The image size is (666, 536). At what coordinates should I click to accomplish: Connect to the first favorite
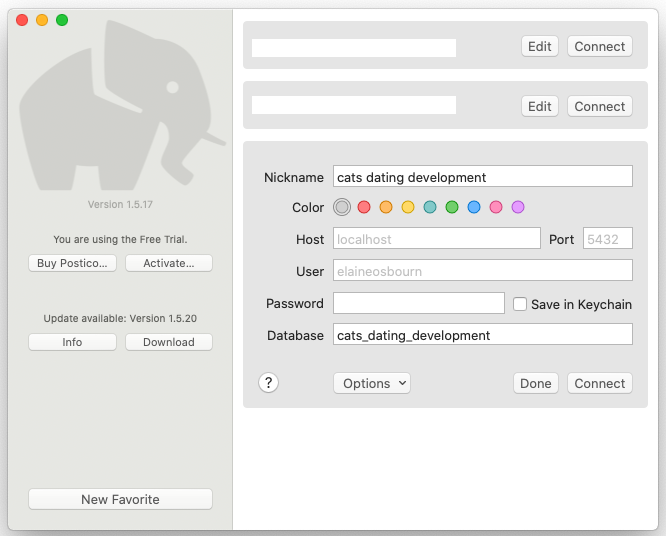(x=600, y=46)
